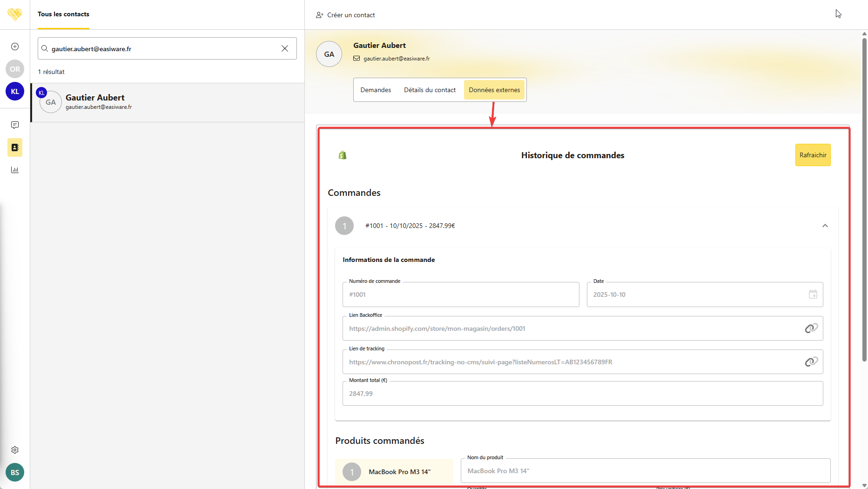Click the calendar icon in Date field
Viewport: 868px width, 489px height.
pos(813,295)
